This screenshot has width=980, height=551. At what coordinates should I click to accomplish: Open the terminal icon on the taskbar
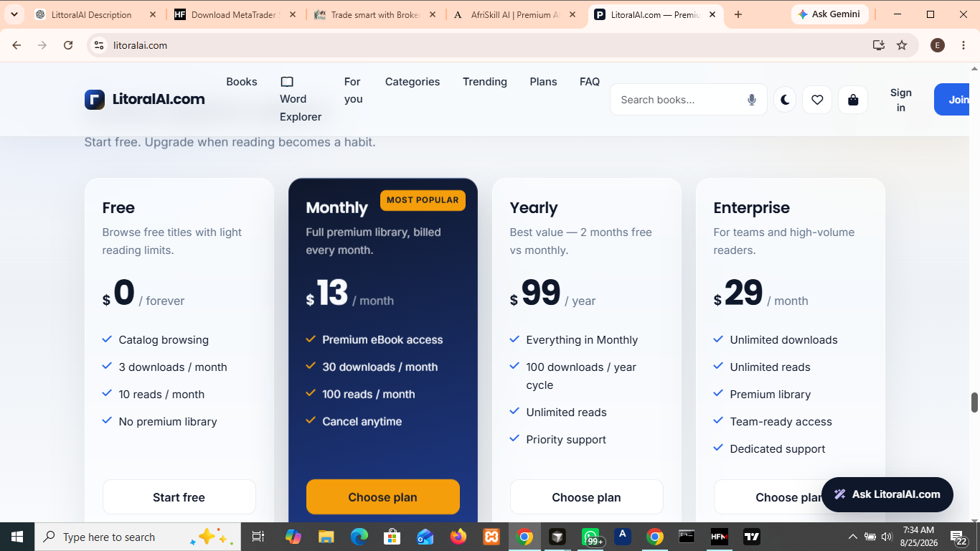click(687, 537)
